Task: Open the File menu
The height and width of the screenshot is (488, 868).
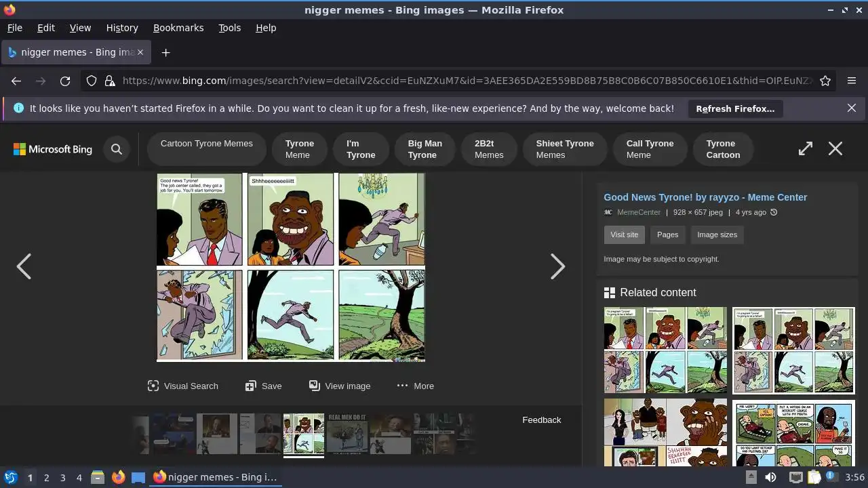Action: (14, 28)
